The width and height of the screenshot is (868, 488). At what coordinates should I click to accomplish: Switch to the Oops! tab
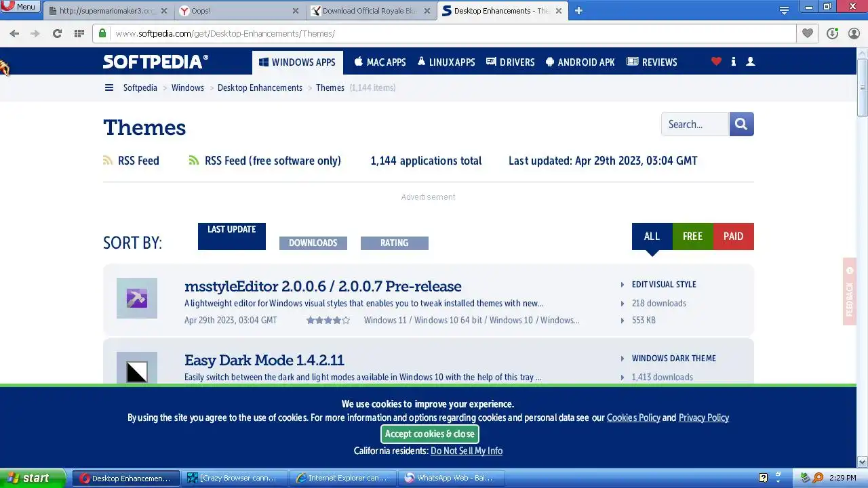239,11
